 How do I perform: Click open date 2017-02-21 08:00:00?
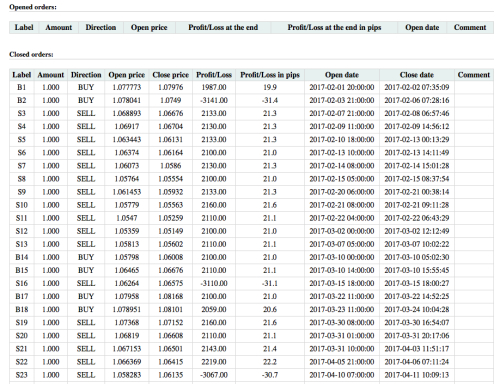click(342, 205)
